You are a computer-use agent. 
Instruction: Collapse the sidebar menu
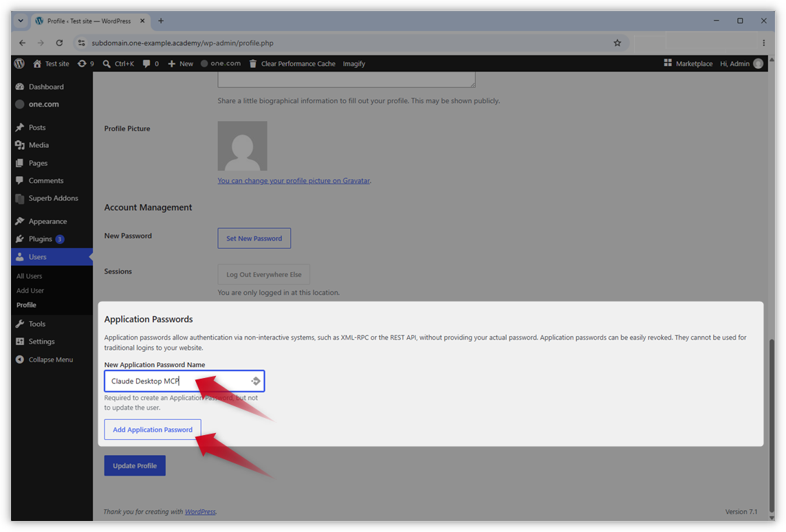[51, 359]
